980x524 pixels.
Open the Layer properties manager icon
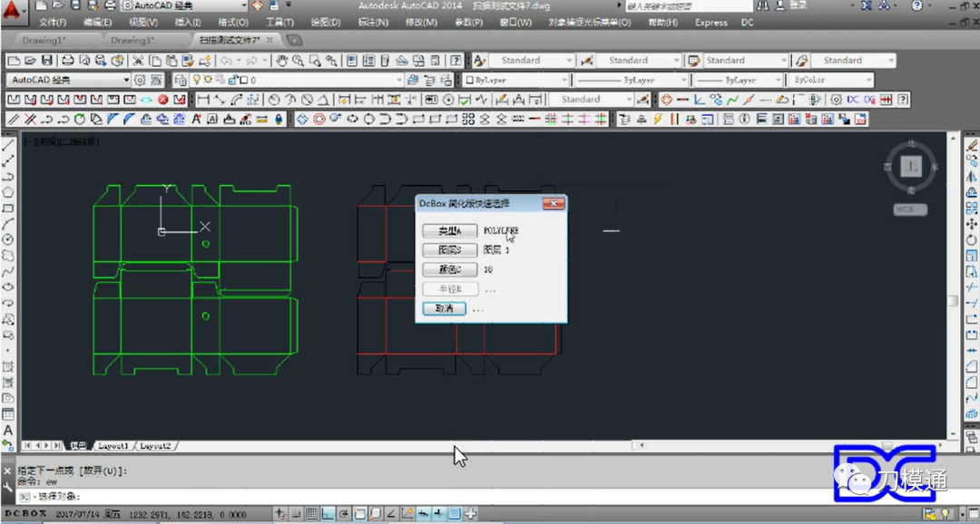coord(180,80)
